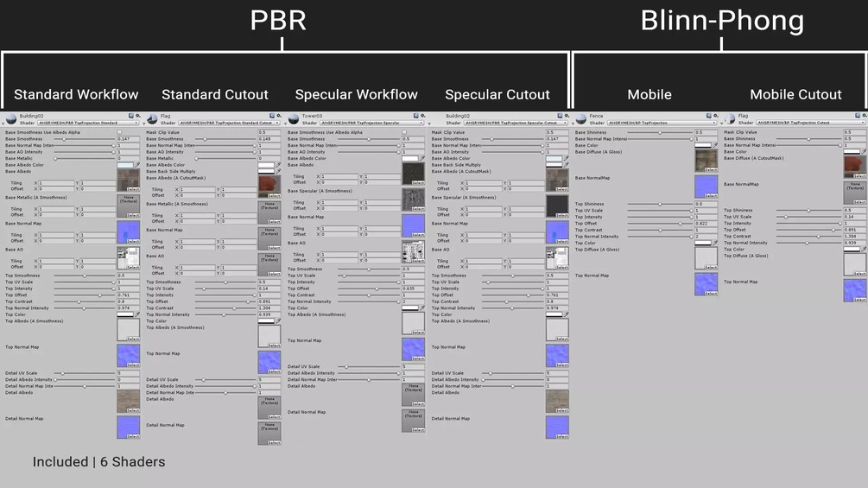Pick Base Albedo Color eyedropper in Standard Workflow
The image size is (868, 488).
137,165
